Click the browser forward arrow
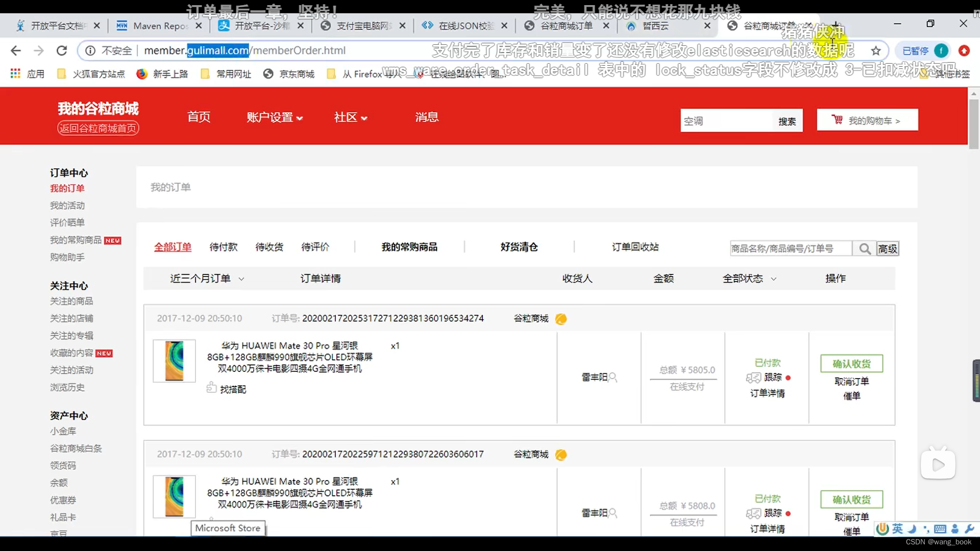The width and height of the screenshot is (980, 551). (39, 51)
